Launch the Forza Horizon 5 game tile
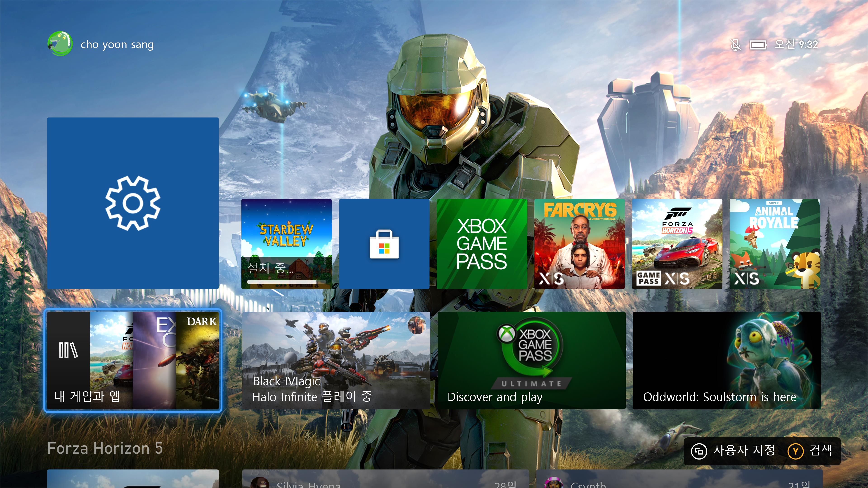868x488 pixels. click(x=677, y=244)
